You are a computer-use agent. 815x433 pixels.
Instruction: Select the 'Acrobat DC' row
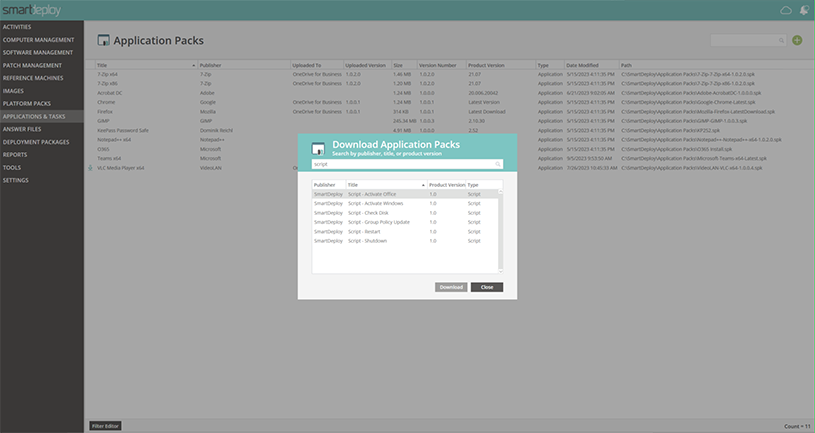450,93
